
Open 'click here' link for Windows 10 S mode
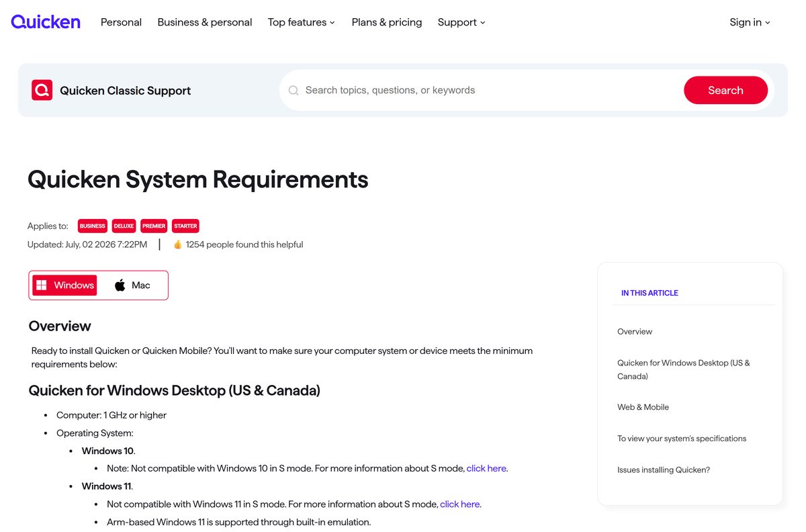coord(486,468)
